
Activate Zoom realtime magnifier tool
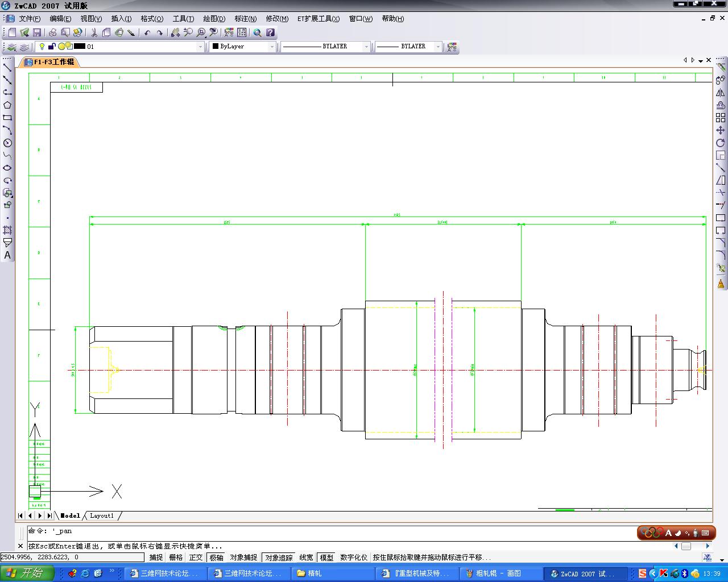coord(188,32)
